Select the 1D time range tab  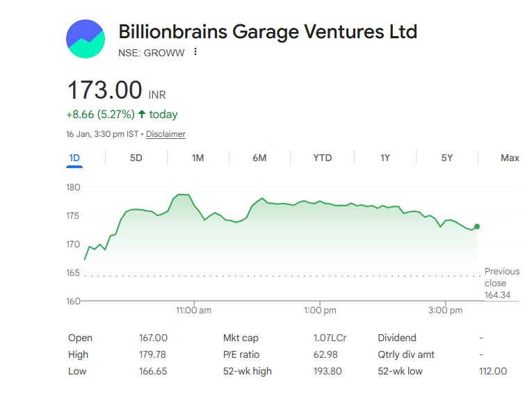74,158
